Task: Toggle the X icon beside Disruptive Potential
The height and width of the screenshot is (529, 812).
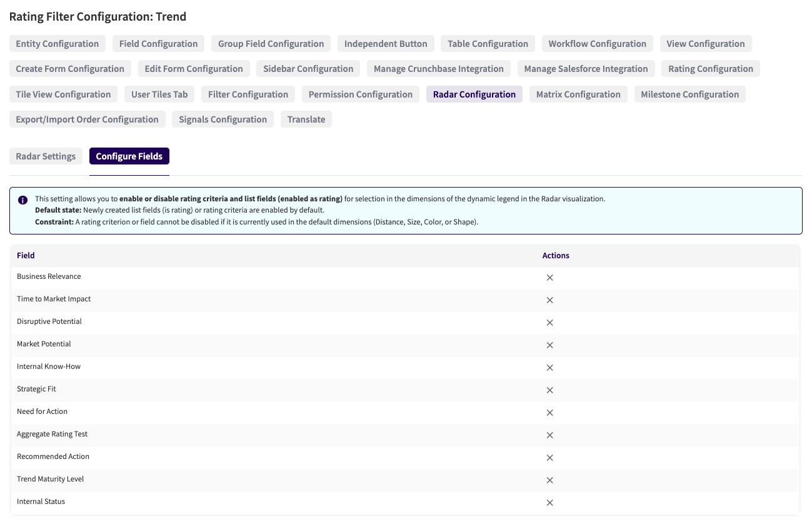Action: 549,323
